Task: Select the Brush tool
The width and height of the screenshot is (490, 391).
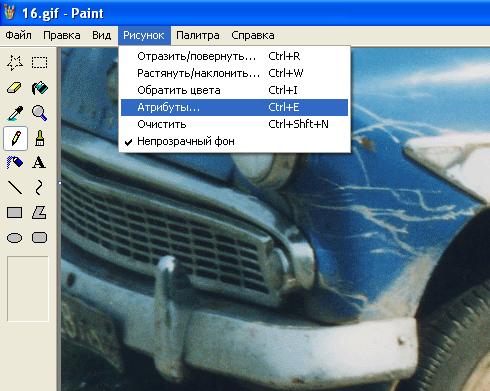Action: pyautogui.click(x=39, y=138)
